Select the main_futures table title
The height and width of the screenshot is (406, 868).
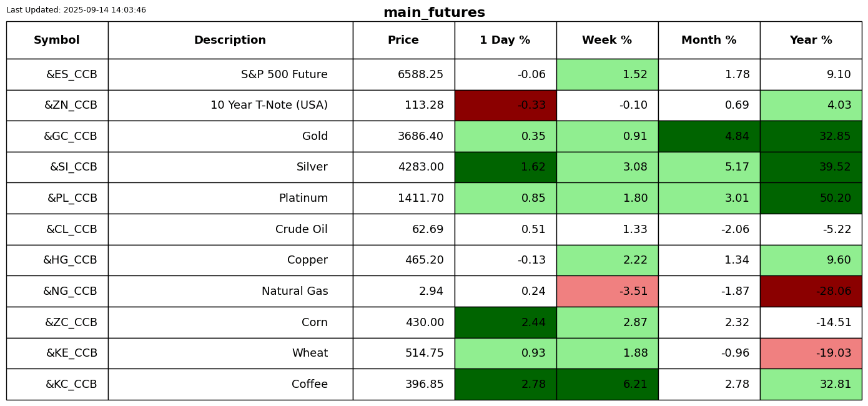click(x=434, y=12)
